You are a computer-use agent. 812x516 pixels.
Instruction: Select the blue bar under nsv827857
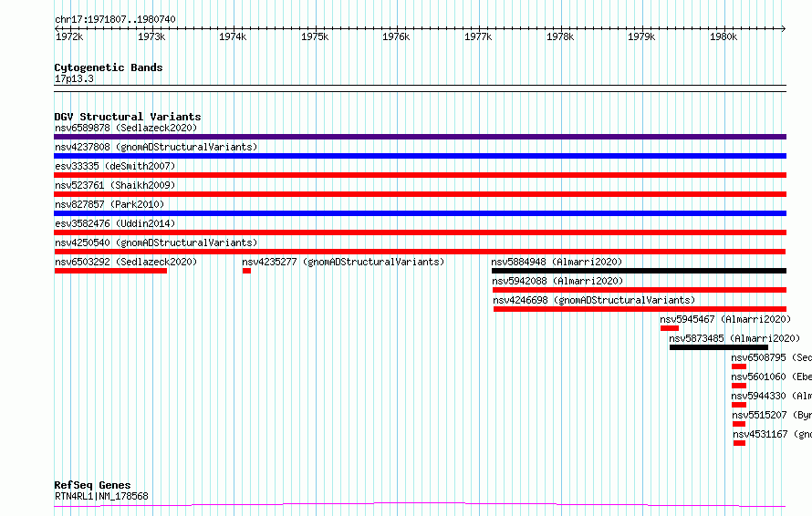pos(420,213)
